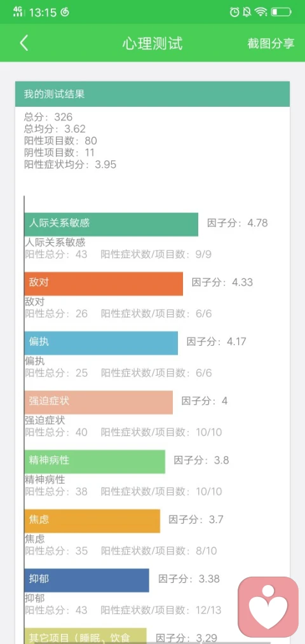Viewport: 305px width, 644px height.
Task: Tap the 4G signal icon
Action: pyautogui.click(x=19, y=12)
